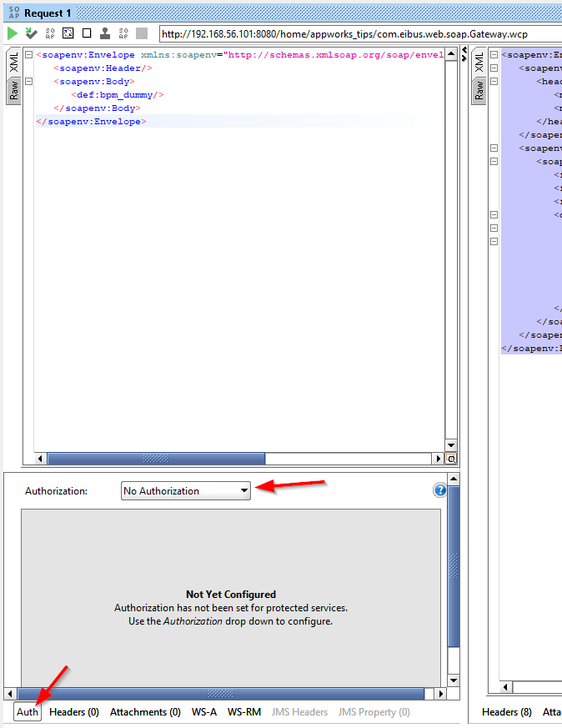Open the response Headers (8) tab

click(x=507, y=712)
